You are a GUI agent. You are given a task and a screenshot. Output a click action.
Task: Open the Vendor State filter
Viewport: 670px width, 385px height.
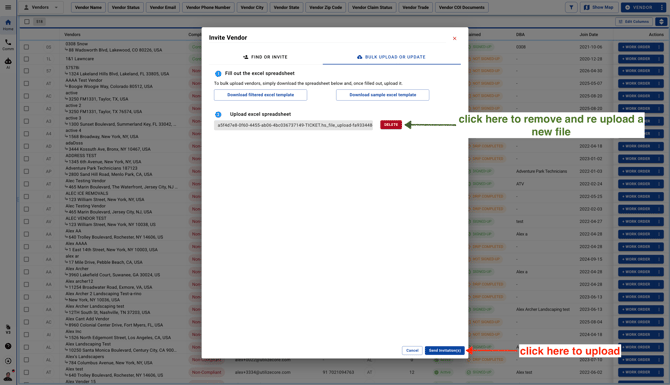click(x=286, y=7)
